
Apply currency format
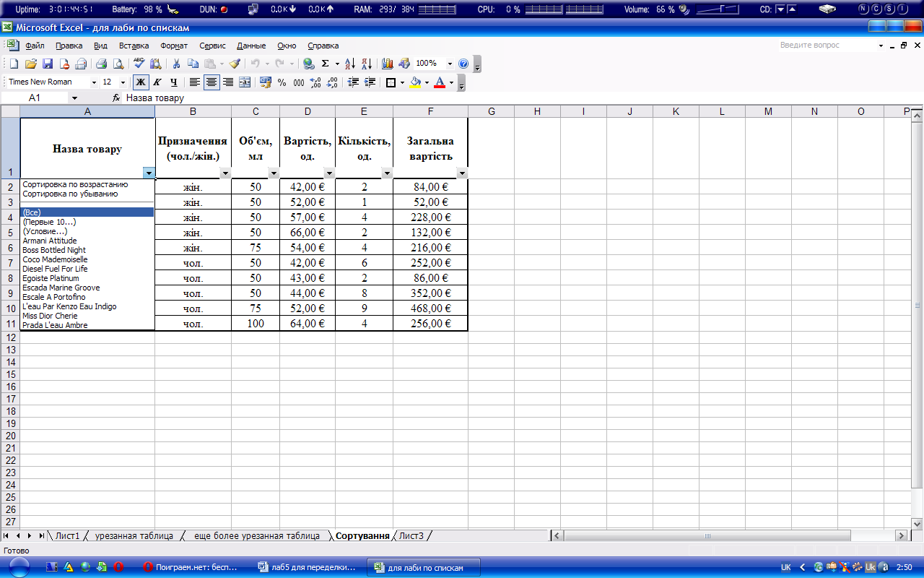tap(266, 82)
